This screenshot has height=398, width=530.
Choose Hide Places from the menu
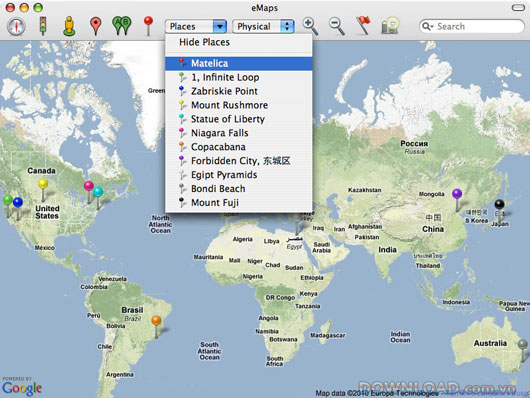(x=204, y=42)
